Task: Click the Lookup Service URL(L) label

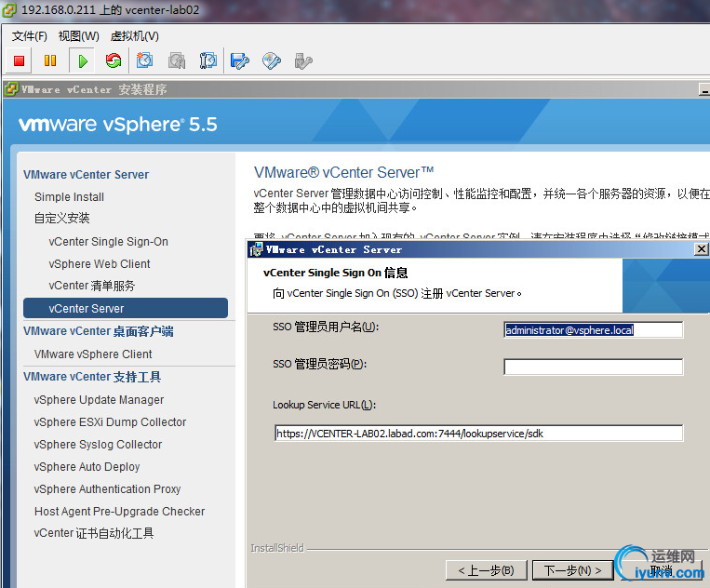Action: click(x=324, y=405)
